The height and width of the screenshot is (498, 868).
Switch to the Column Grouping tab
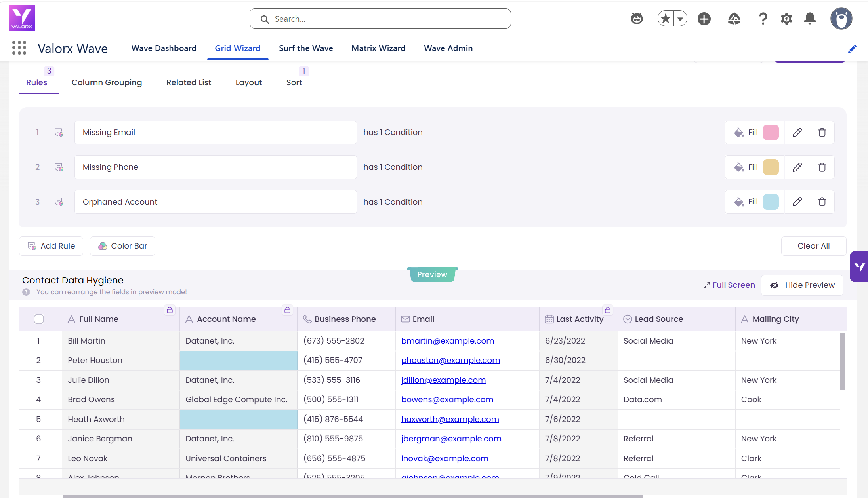click(x=107, y=82)
